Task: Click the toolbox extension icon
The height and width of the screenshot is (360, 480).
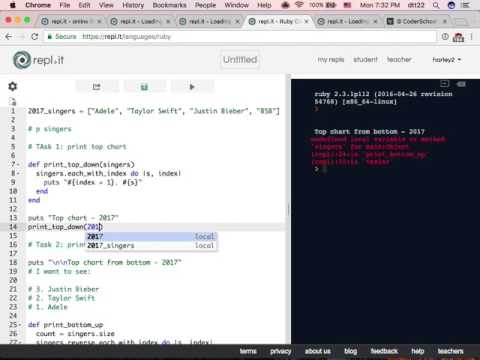Action: (458, 37)
